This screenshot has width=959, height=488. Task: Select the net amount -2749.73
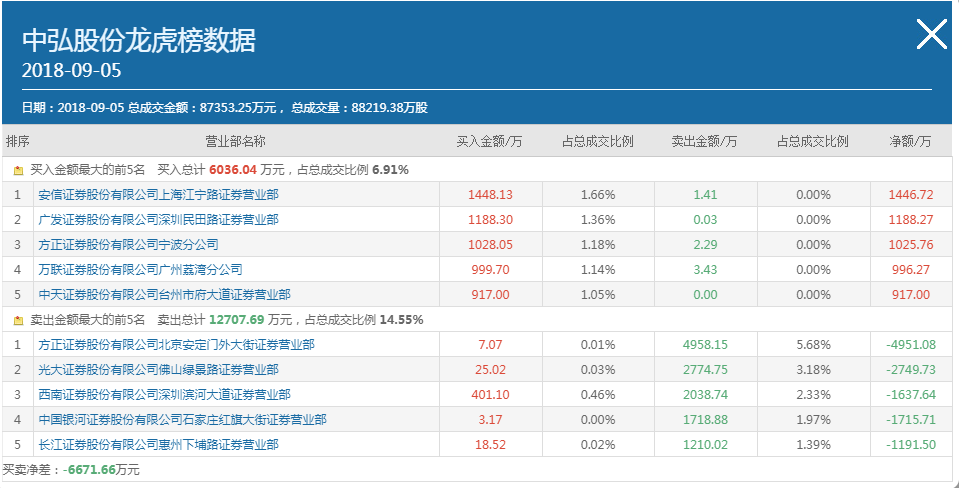[911, 370]
